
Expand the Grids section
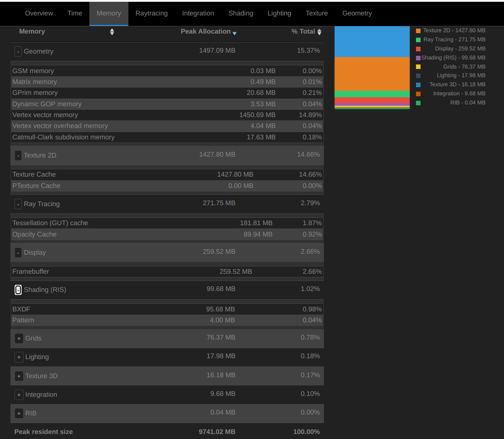[19, 338]
